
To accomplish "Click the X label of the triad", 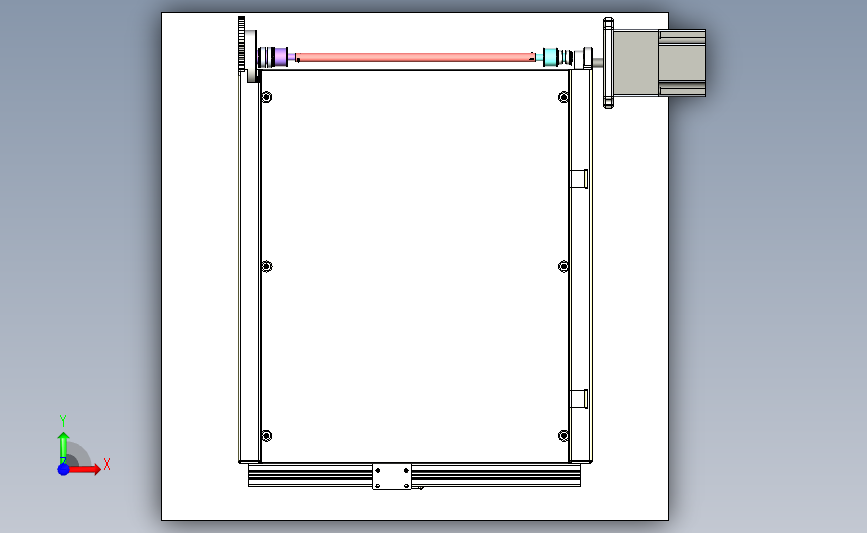I will click(107, 464).
